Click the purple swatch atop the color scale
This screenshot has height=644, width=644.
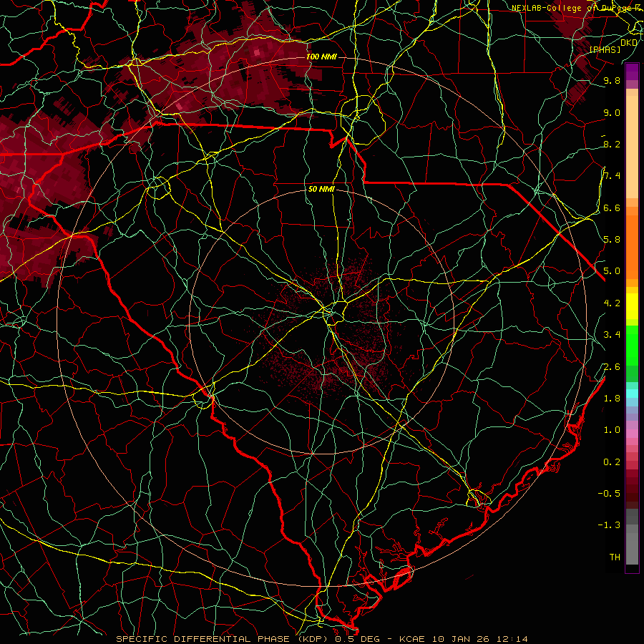click(632, 72)
